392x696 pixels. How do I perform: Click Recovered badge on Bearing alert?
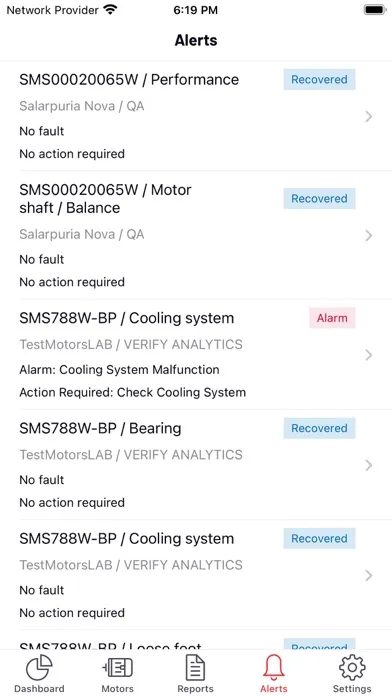point(319,428)
